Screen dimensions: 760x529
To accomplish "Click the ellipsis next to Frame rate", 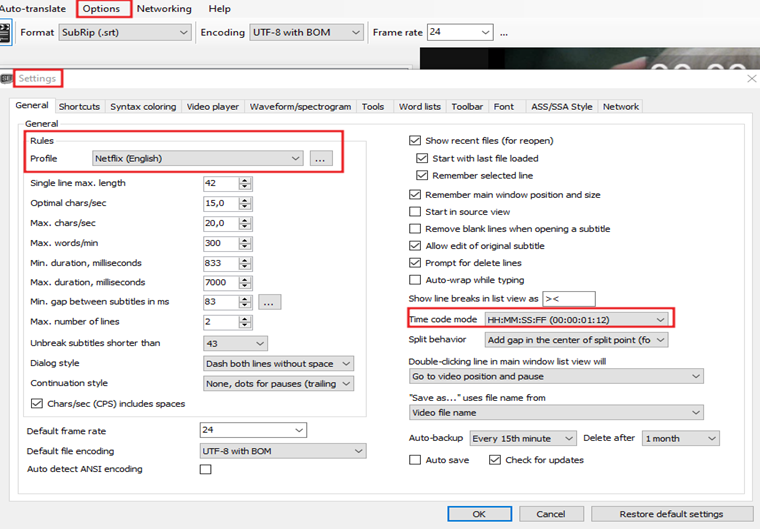I will pos(504,33).
